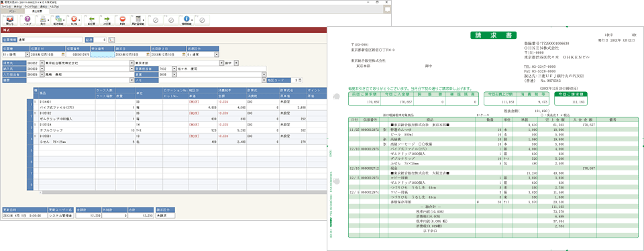
Task: Click the 転送機能 transfer icon
Action: (58, 20)
